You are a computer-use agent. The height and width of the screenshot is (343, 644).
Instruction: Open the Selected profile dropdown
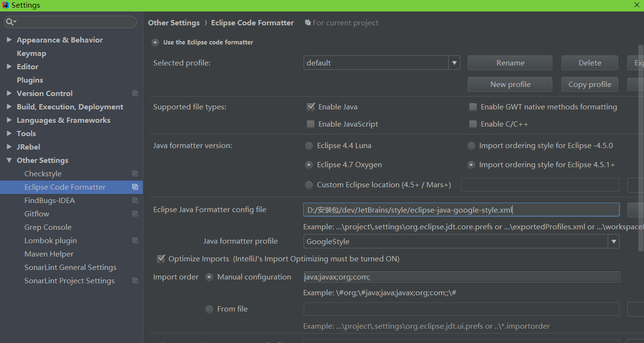pyautogui.click(x=454, y=63)
